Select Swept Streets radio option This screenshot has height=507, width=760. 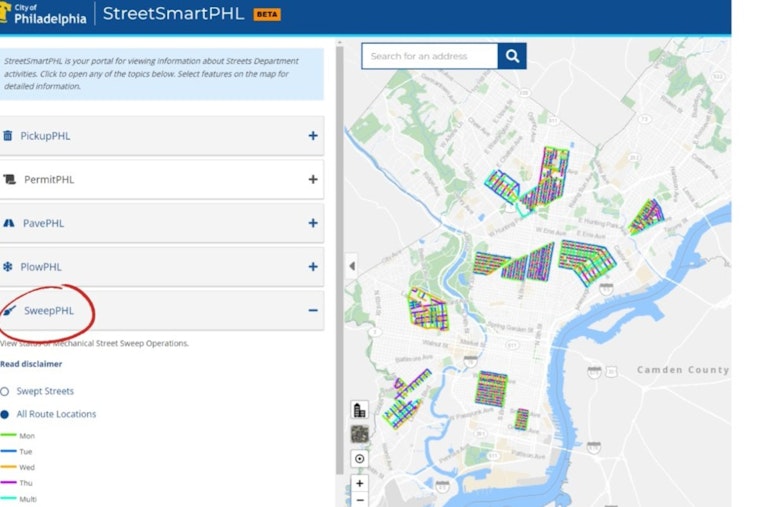[x=5, y=391]
